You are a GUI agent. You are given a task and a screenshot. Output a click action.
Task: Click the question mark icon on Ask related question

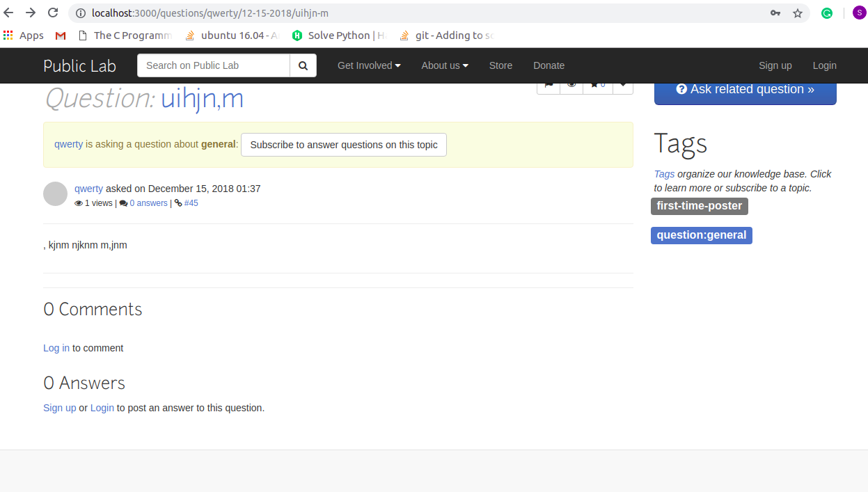(681, 89)
